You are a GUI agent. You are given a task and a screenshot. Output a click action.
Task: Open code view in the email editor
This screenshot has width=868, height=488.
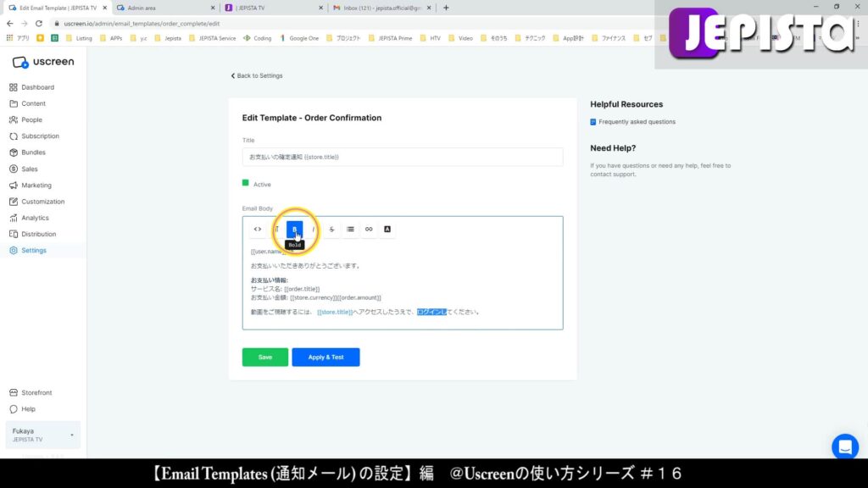pos(258,229)
